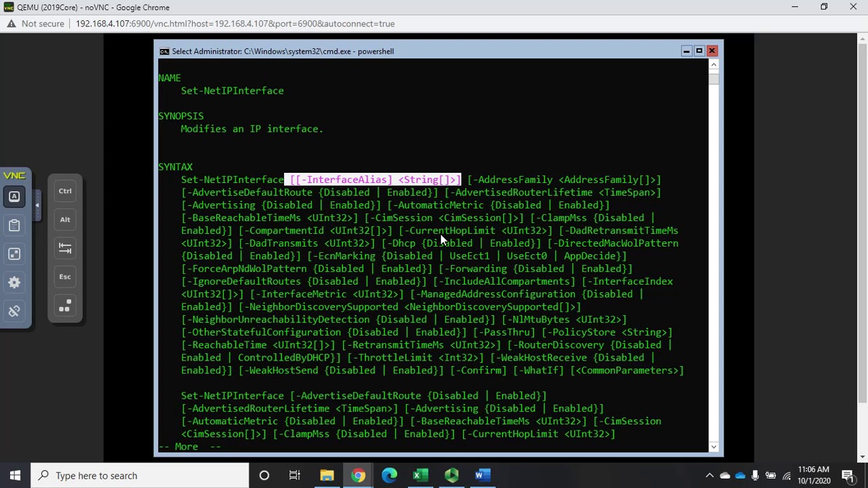Focus the Chrome address bar URL
Image resolution: width=868 pixels, height=488 pixels.
click(x=235, y=24)
